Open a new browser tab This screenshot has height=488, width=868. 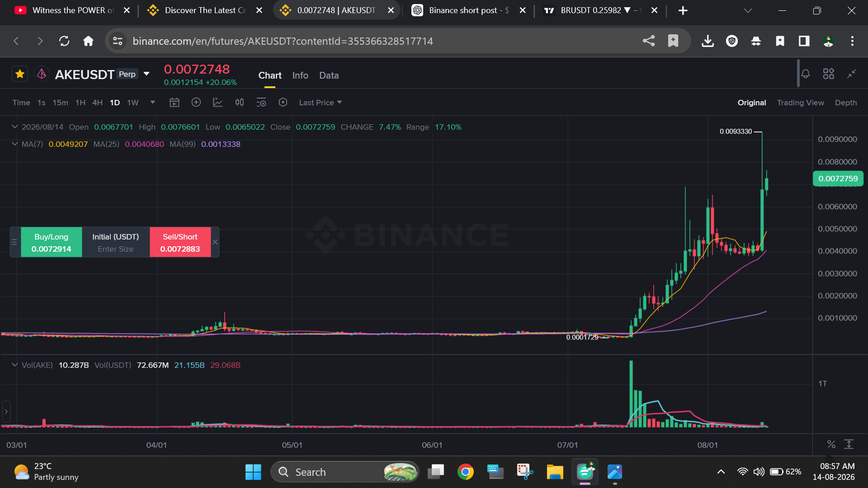(x=683, y=10)
